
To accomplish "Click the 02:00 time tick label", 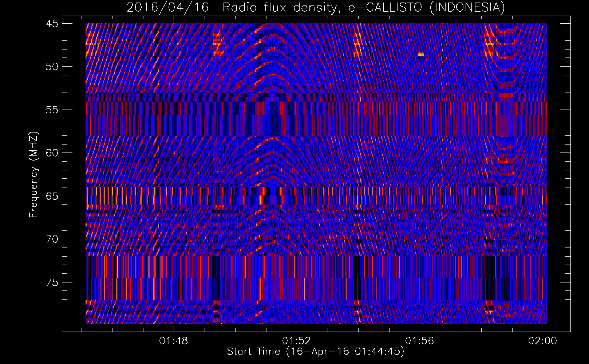I will coord(543,341).
